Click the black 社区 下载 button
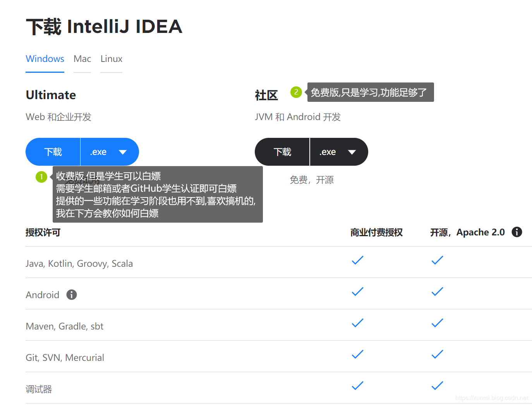The image size is (532, 405). click(282, 152)
